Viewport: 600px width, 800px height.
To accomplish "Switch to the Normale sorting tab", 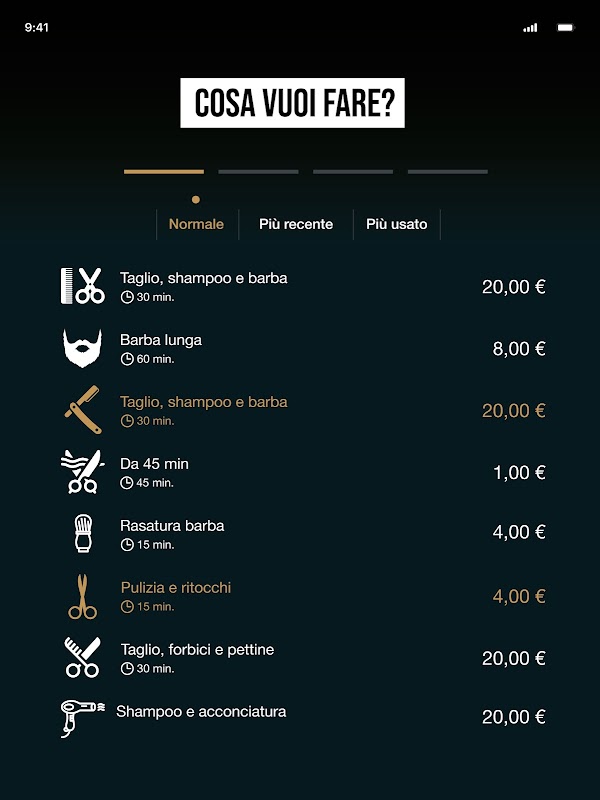I will (x=196, y=224).
